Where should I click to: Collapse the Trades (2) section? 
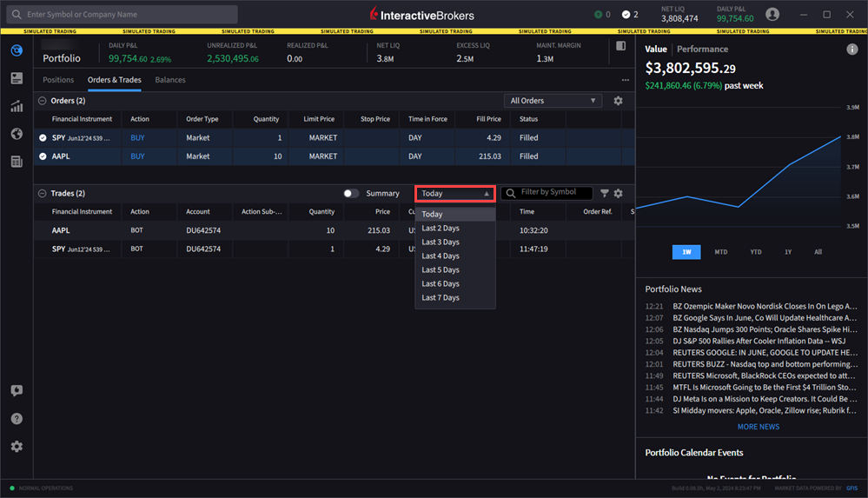click(42, 193)
